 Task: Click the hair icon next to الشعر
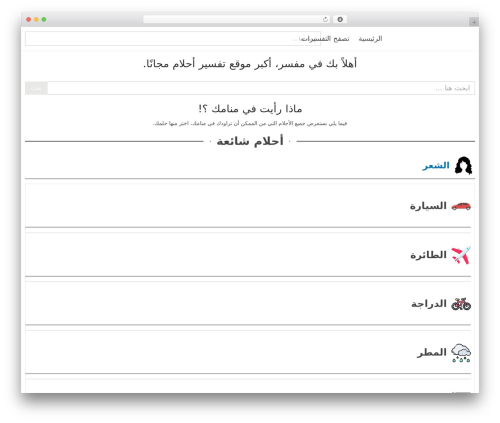tap(463, 165)
